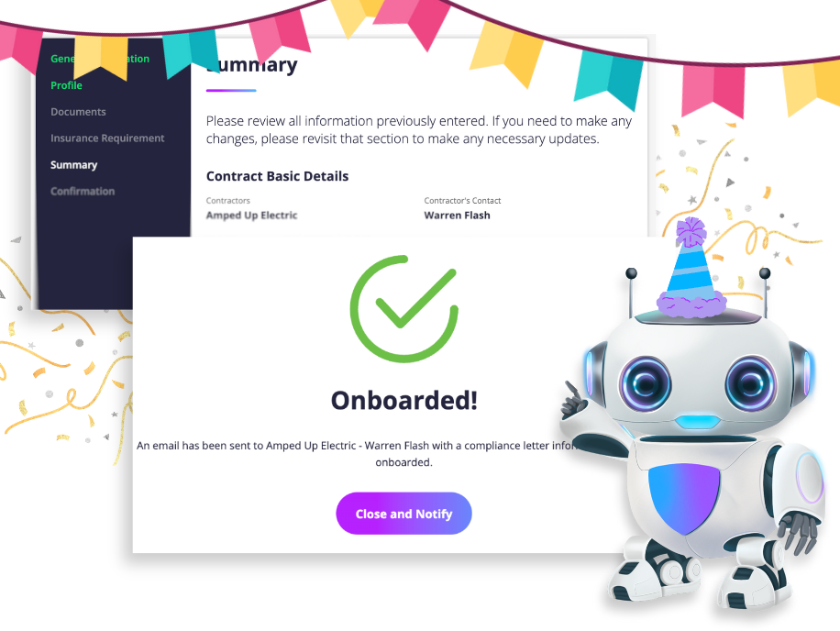Select Insurance Requirement in the sidebar
Image resolution: width=840 pixels, height=631 pixels.
(x=107, y=138)
